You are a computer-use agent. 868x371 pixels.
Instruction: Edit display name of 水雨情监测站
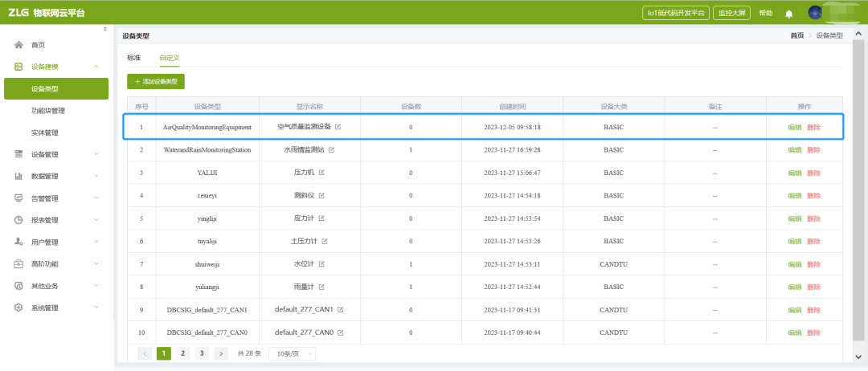[x=331, y=150]
